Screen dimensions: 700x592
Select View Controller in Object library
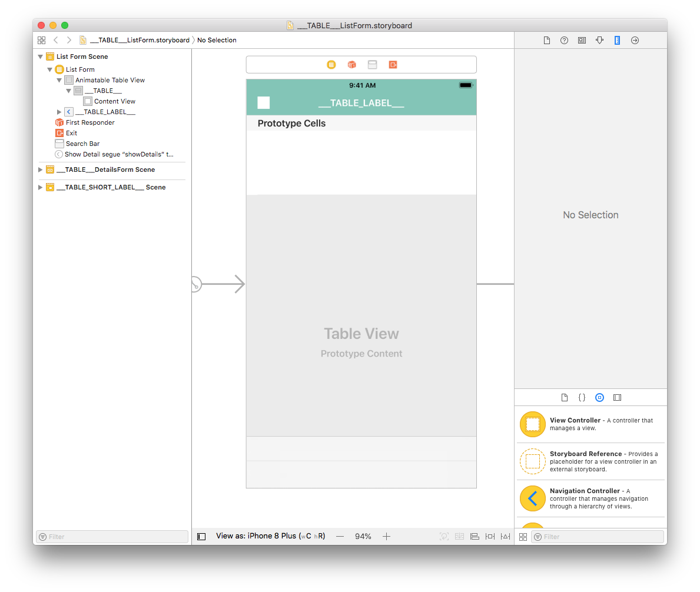click(590, 424)
